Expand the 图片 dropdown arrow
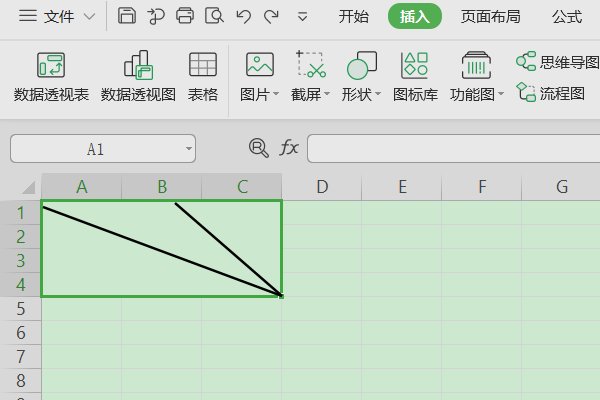The image size is (600, 400). (x=276, y=94)
